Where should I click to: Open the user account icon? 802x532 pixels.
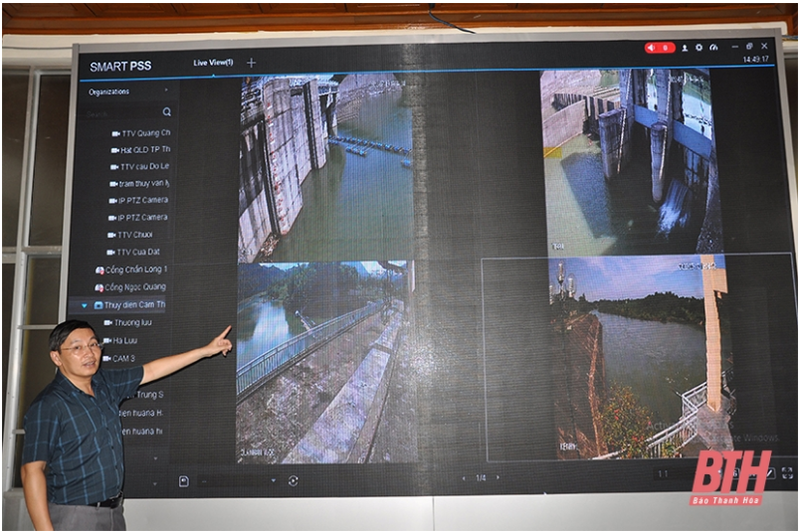click(x=685, y=48)
